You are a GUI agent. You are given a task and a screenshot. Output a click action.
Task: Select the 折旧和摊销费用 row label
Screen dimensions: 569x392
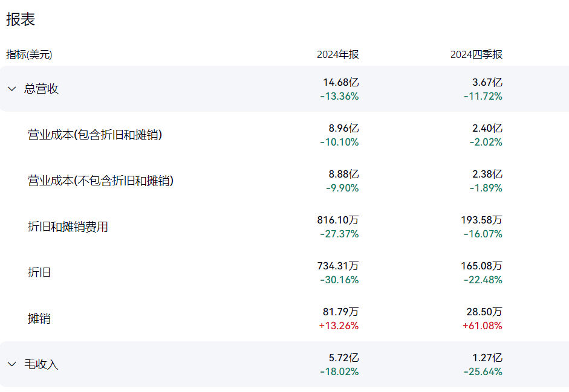pos(68,227)
